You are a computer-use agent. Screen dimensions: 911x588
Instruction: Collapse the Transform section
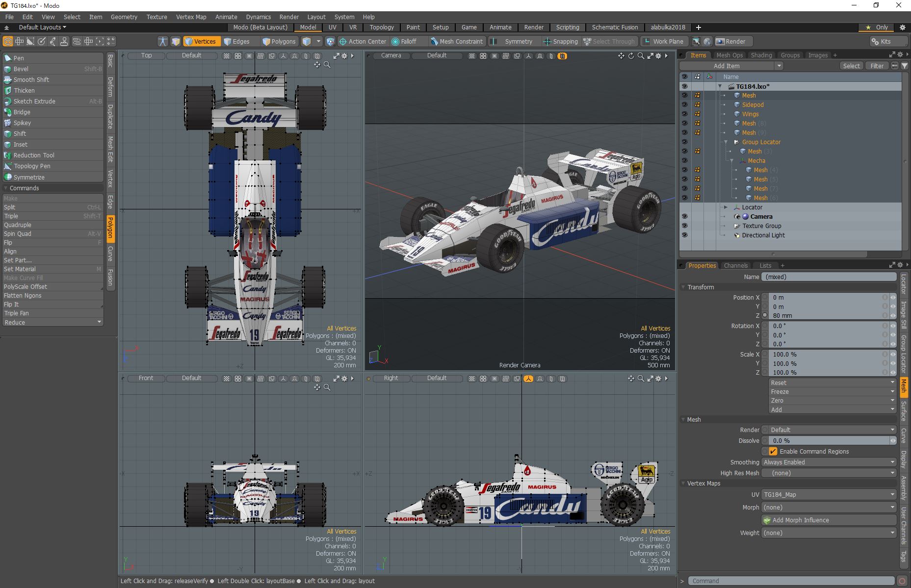pyautogui.click(x=683, y=287)
